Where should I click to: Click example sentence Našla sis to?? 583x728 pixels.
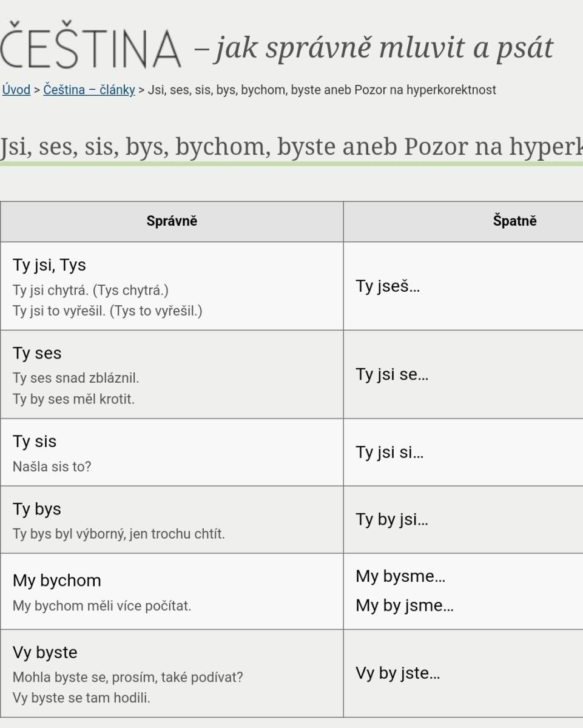tap(52, 467)
